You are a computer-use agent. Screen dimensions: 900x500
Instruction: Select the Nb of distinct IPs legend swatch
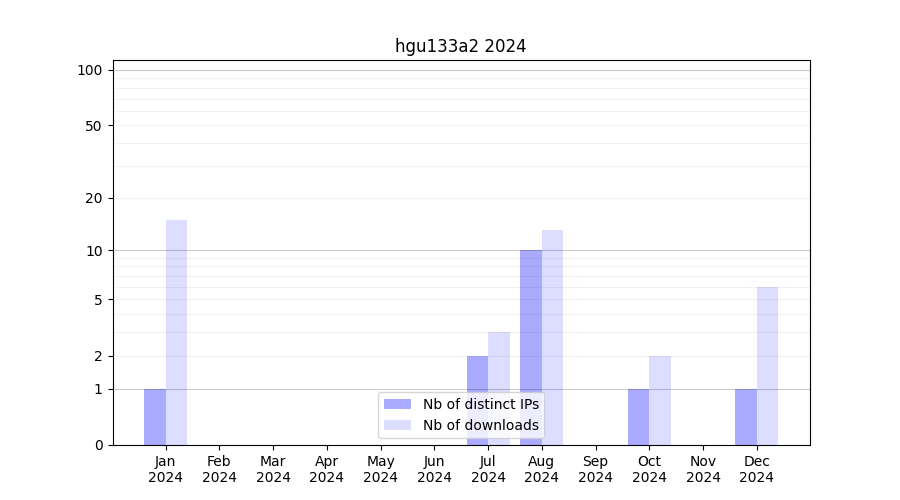[x=397, y=404]
